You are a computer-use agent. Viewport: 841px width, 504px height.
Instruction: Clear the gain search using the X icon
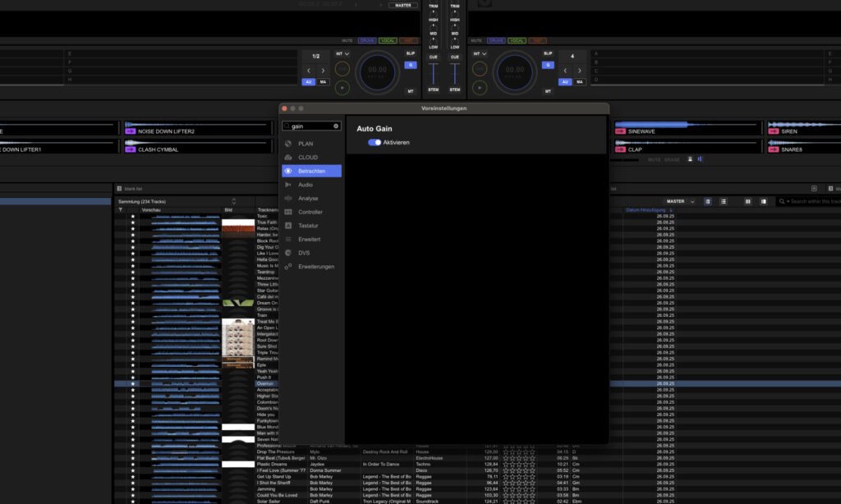click(x=335, y=126)
